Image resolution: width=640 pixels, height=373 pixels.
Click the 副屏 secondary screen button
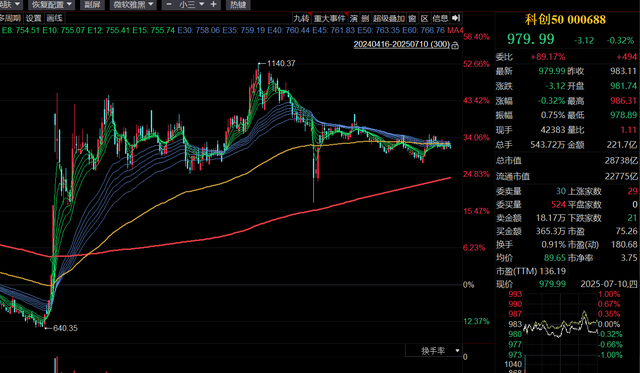point(92,4)
